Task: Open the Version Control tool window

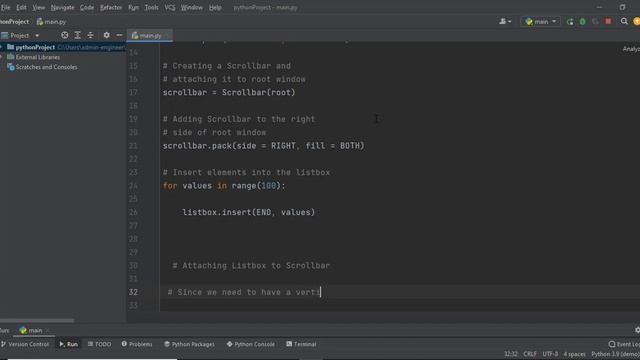Action: [x=25, y=344]
